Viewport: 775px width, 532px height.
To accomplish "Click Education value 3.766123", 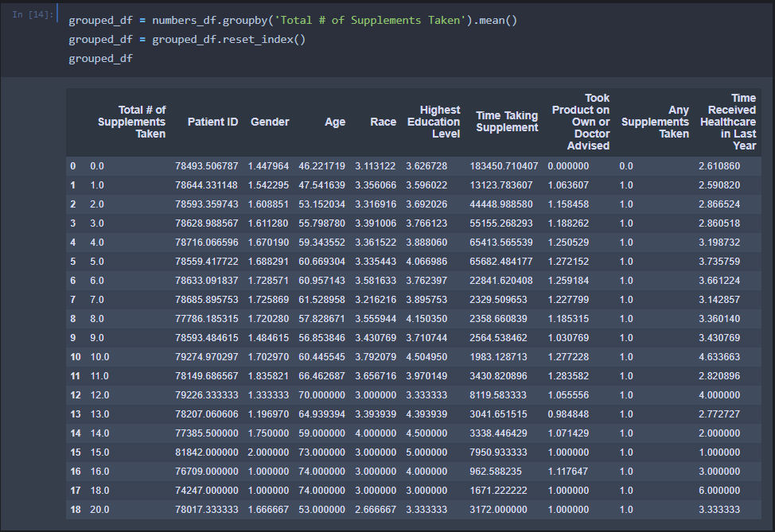I will click(x=426, y=223).
